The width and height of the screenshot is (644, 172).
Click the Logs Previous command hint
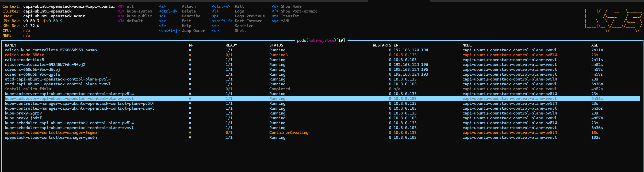[249, 16]
